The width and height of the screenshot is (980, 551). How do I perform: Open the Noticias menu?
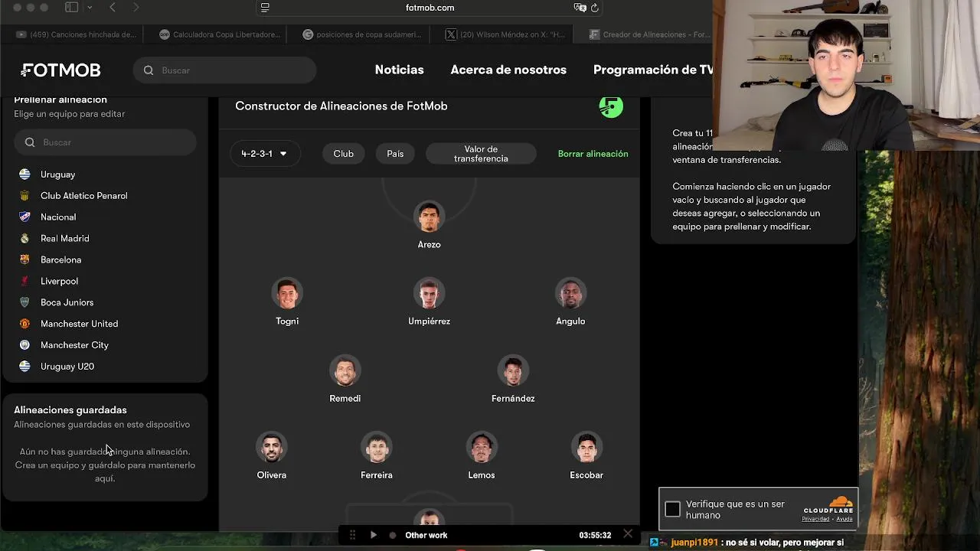click(399, 70)
